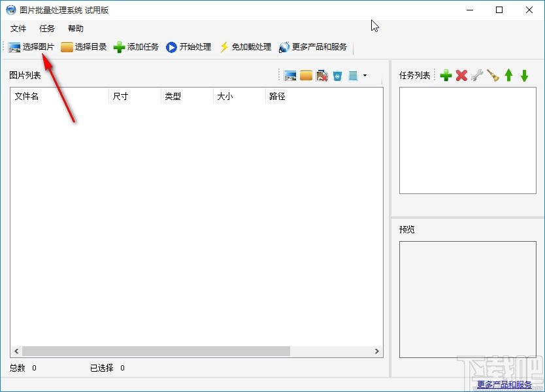The height and width of the screenshot is (392, 545).
Task: Open the 任务 menu
Action: [46, 28]
